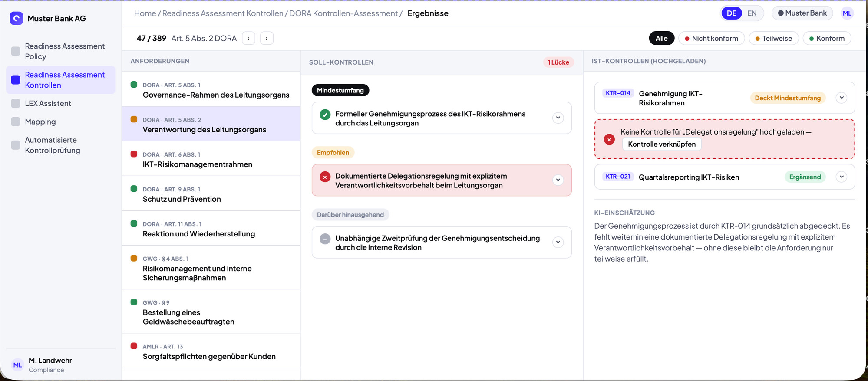The height and width of the screenshot is (381, 868).
Task: Go to previous requirement with left arrow
Action: (x=248, y=38)
